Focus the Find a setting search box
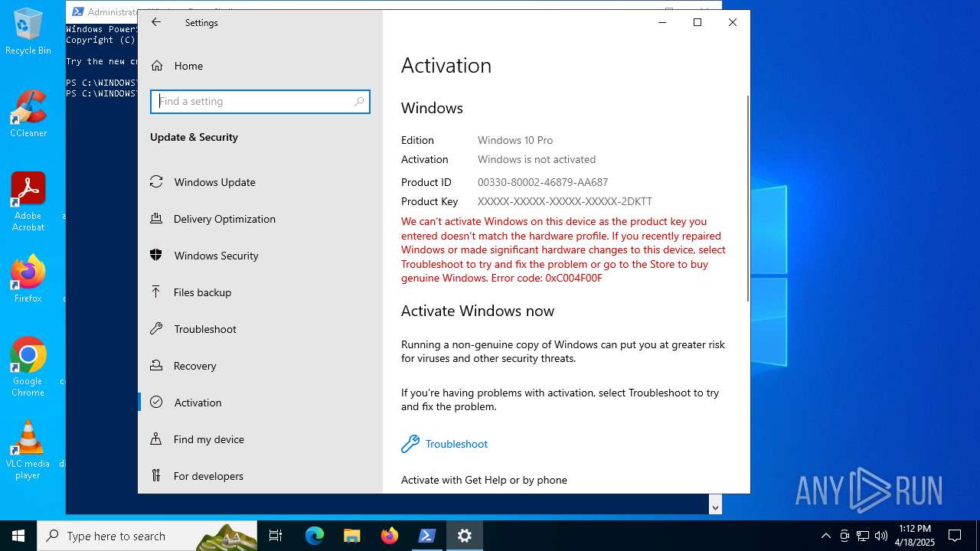 click(260, 101)
